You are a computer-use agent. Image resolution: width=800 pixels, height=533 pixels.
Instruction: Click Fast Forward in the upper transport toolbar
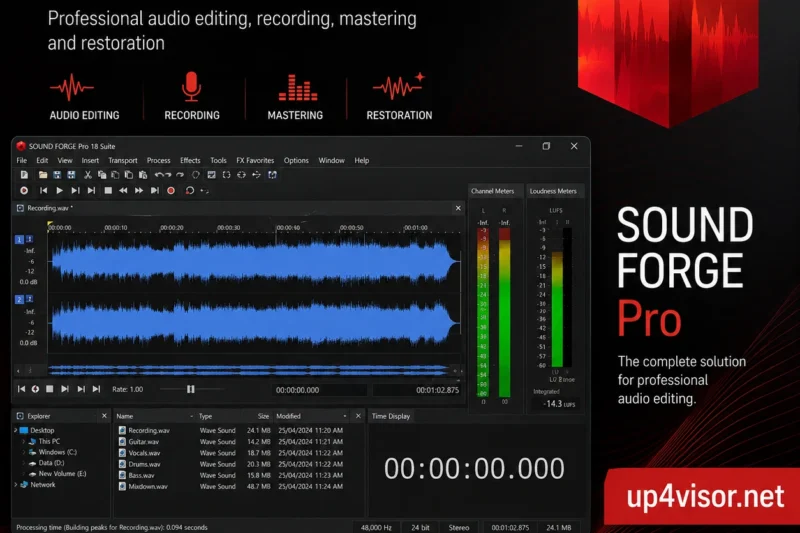click(139, 190)
